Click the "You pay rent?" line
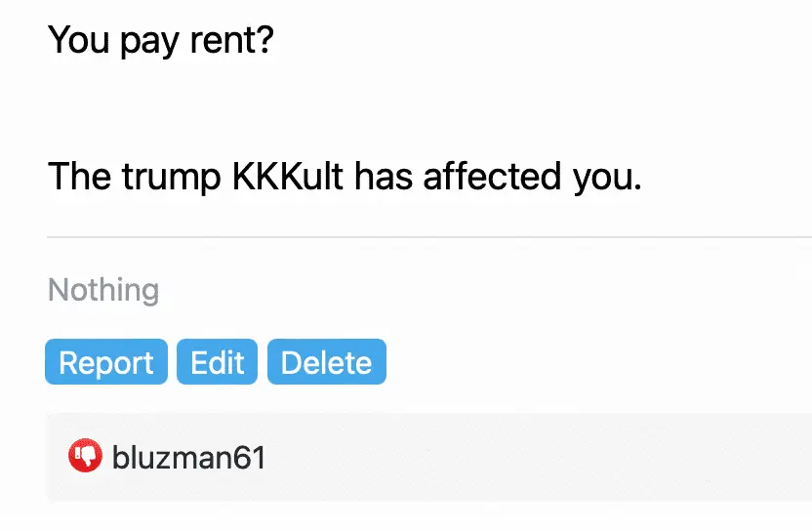This screenshot has width=812, height=531. coord(161,40)
